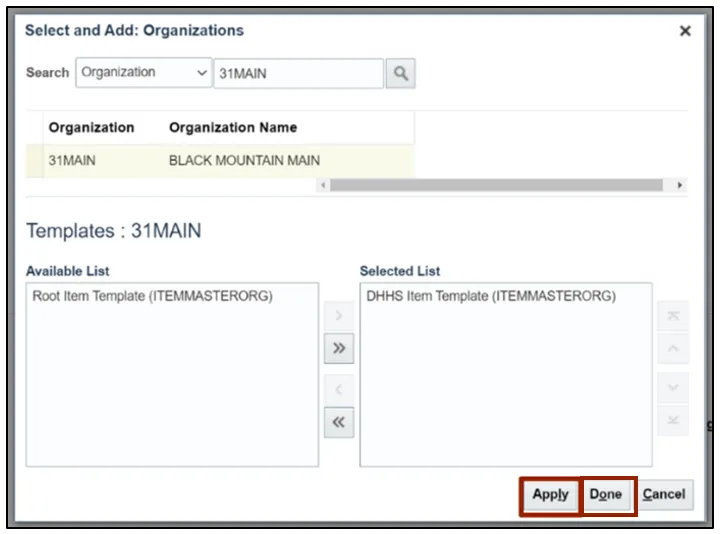This screenshot has width=720, height=534.
Task: Cancel the Select and Add dialog
Action: point(664,495)
